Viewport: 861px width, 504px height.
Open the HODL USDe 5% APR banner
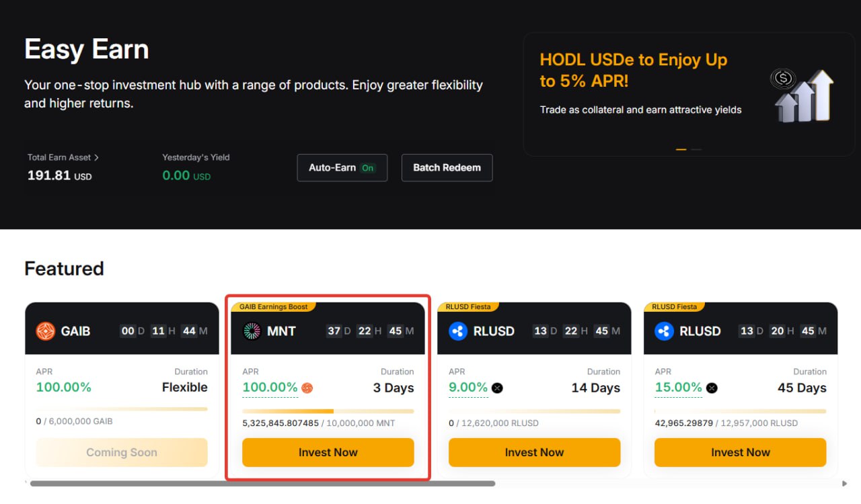pos(633,71)
